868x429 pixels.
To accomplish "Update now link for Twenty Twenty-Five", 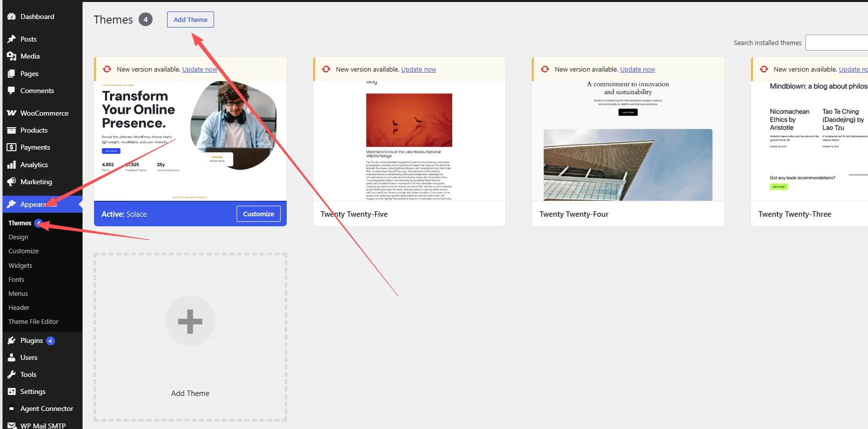I will coord(419,69).
